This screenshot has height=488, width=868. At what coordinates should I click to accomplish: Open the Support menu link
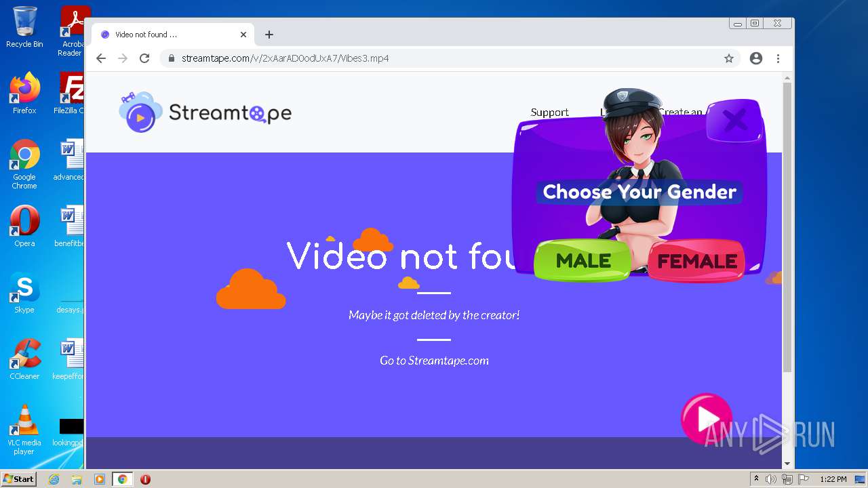pos(549,113)
